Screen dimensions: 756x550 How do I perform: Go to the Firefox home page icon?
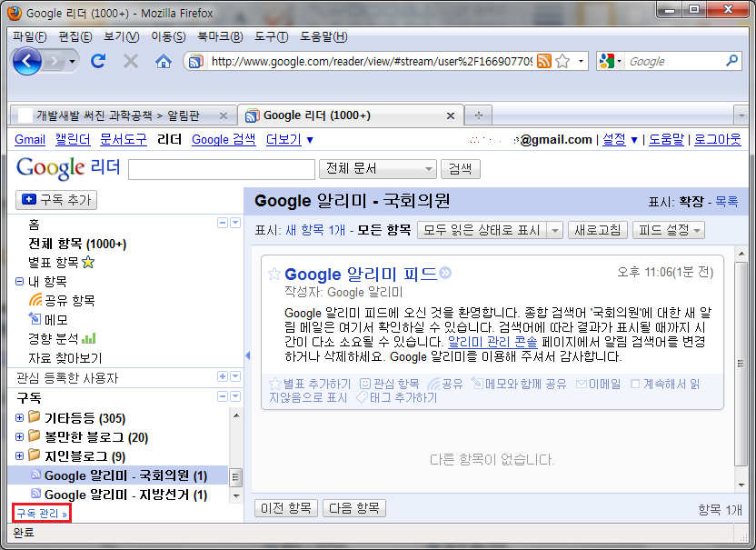(164, 61)
